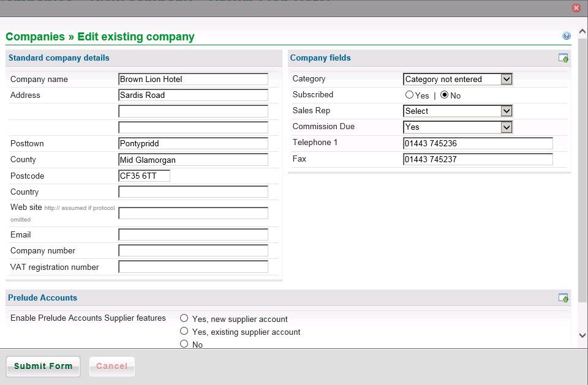Click the Prelude Accounts panel edit icon
The image size is (588, 385).
(563, 298)
